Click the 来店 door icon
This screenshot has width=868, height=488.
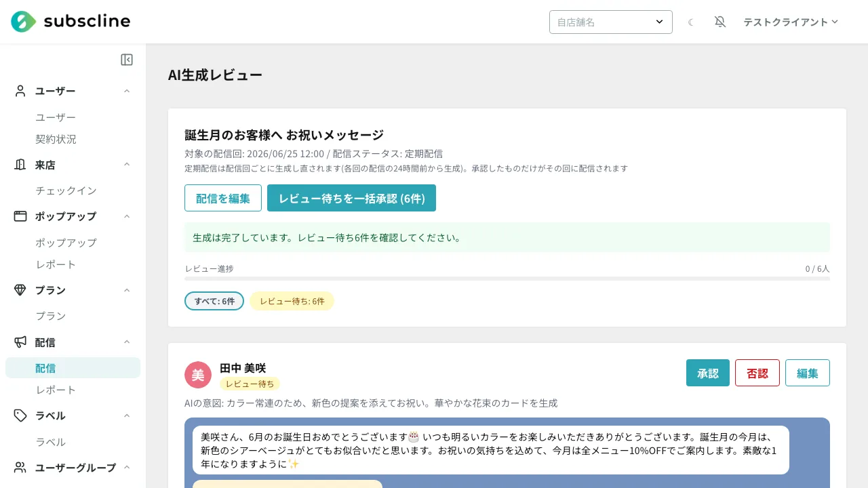(x=20, y=165)
